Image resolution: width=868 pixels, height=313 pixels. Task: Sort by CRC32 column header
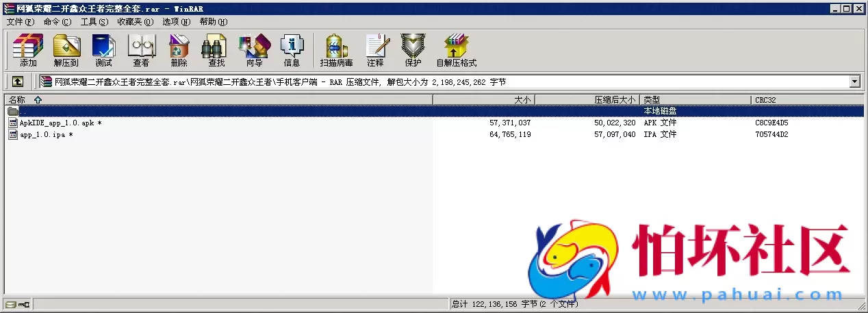[x=808, y=100]
